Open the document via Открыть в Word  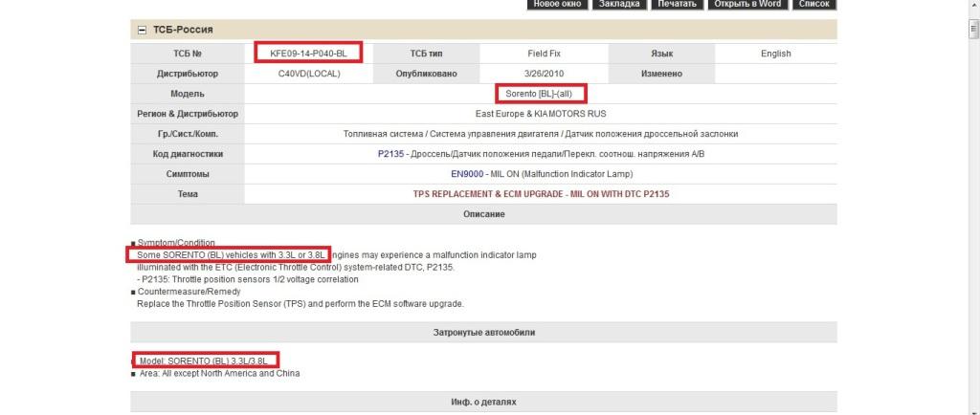[x=748, y=4]
